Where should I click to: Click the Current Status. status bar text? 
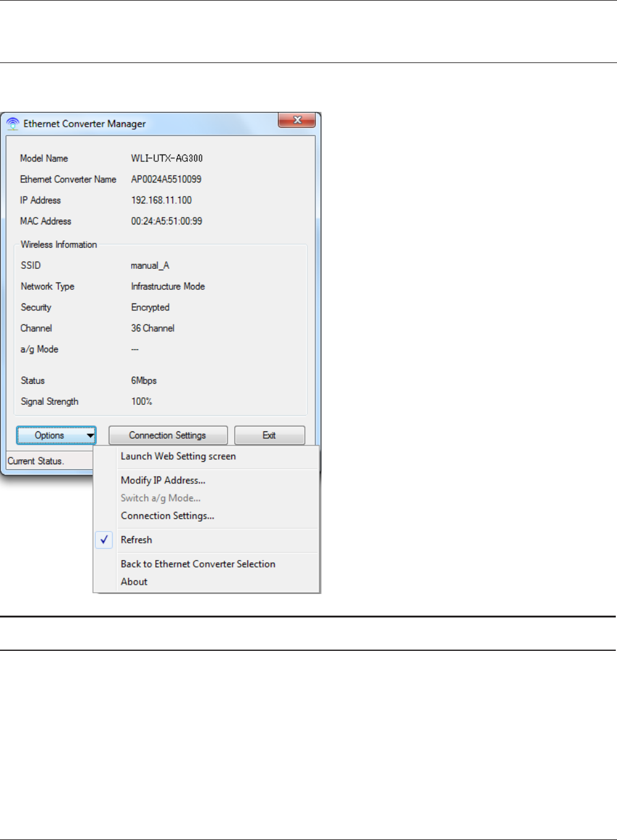click(x=35, y=461)
